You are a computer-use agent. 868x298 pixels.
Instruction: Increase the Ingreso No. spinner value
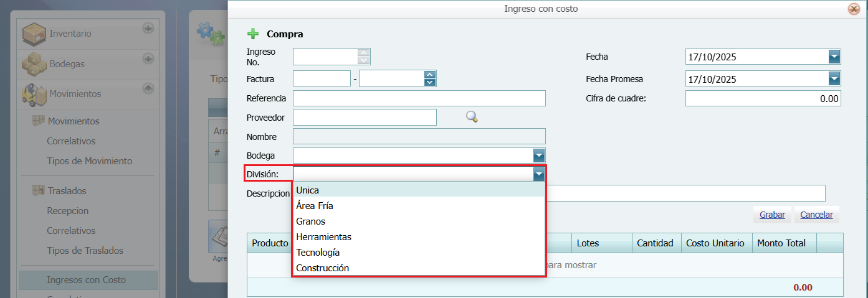click(x=364, y=54)
